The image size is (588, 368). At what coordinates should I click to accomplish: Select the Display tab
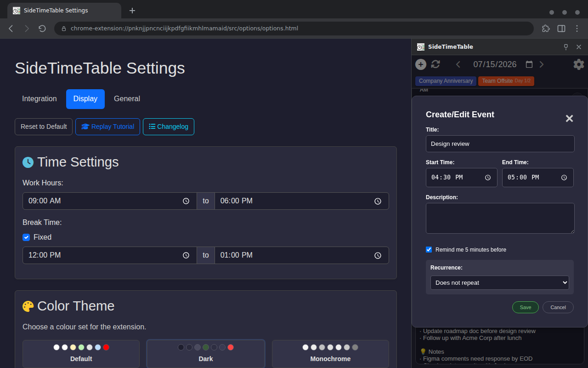85,99
